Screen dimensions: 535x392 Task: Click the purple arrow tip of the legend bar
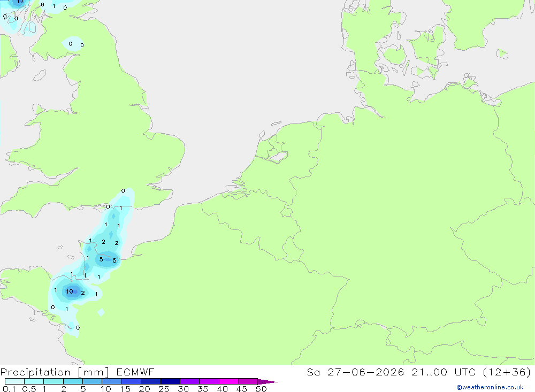(x=267, y=381)
